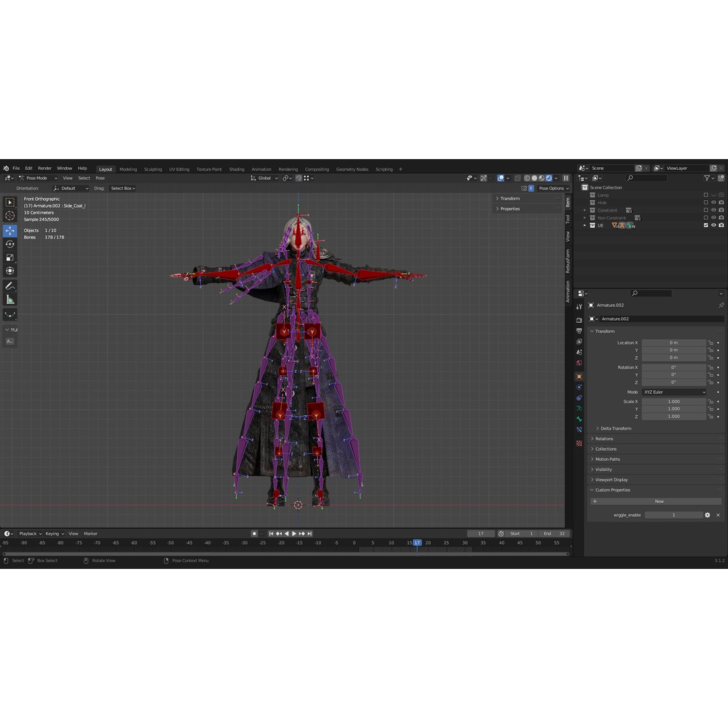This screenshot has width=728, height=728.
Task: Open the Physics properties tab
Action: pyautogui.click(x=579, y=387)
